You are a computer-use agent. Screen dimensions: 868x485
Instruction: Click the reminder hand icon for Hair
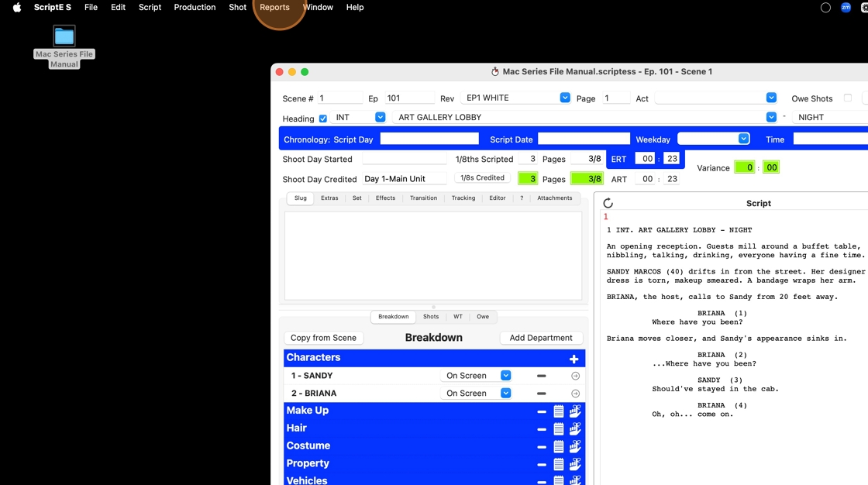pos(575,429)
